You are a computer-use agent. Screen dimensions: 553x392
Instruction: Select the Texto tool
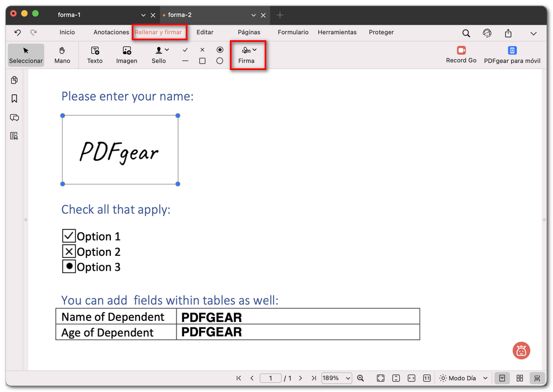pyautogui.click(x=94, y=55)
